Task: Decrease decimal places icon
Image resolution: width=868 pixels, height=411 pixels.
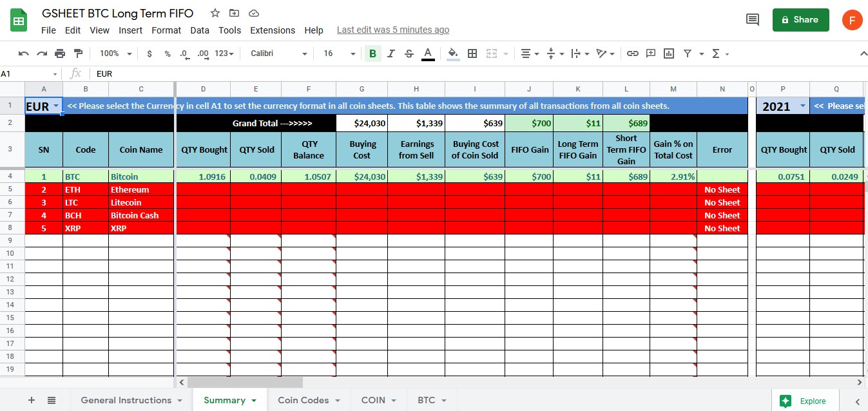Action: (184, 53)
